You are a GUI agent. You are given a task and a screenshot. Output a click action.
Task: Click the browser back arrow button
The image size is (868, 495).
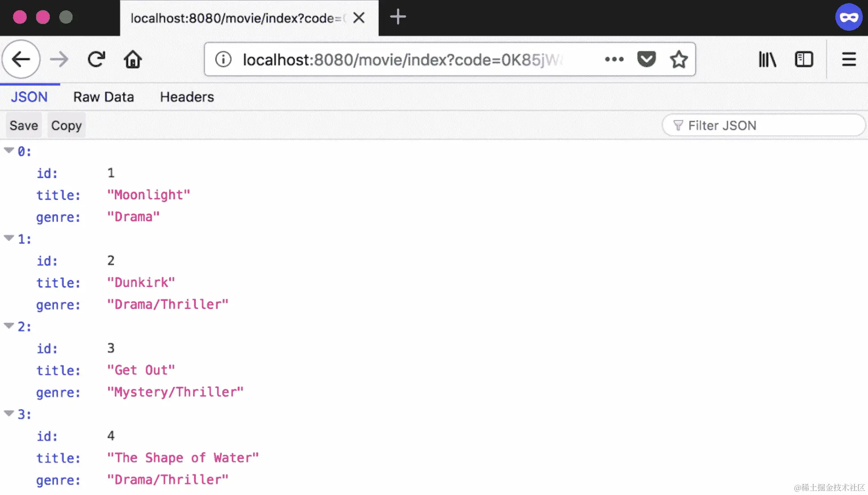pyautogui.click(x=21, y=59)
